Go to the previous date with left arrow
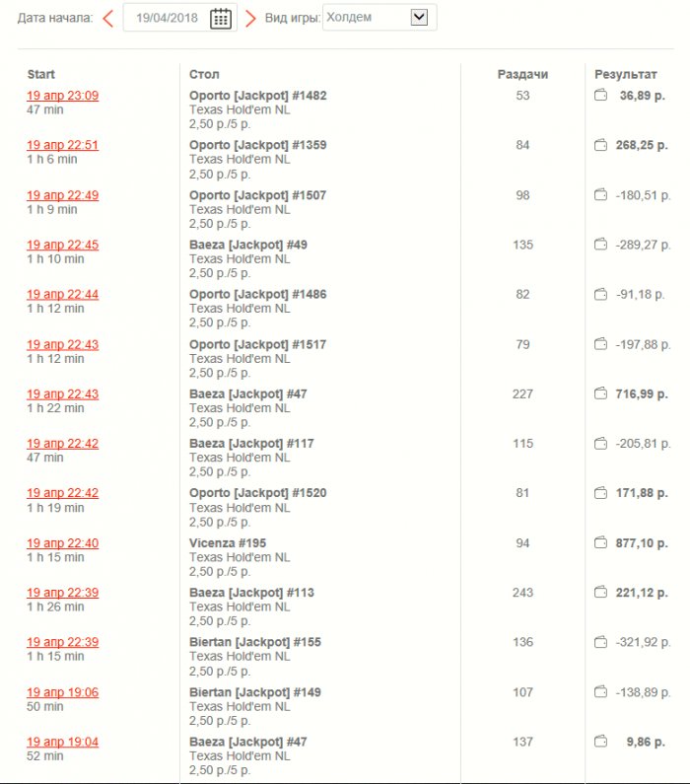This screenshot has width=690, height=784. [108, 18]
